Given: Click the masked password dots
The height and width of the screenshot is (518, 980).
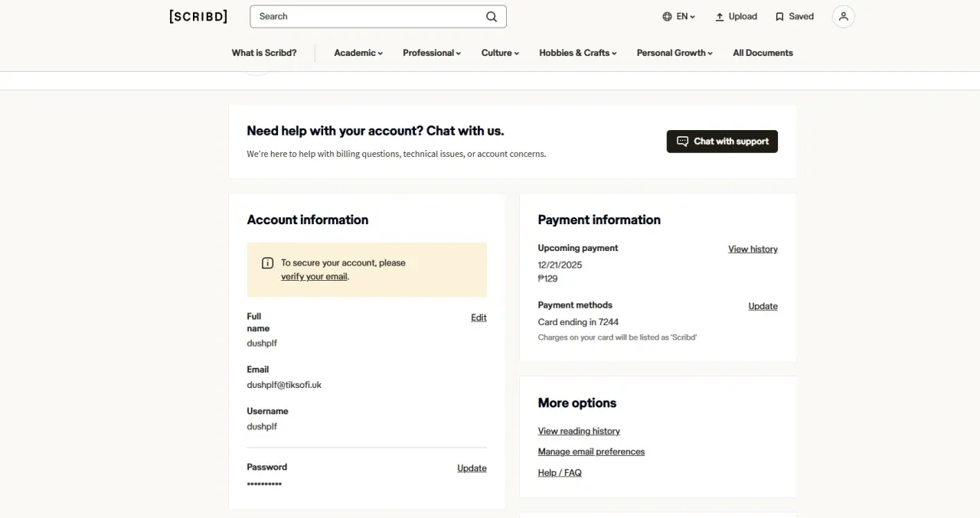Looking at the screenshot, I should 264,484.
